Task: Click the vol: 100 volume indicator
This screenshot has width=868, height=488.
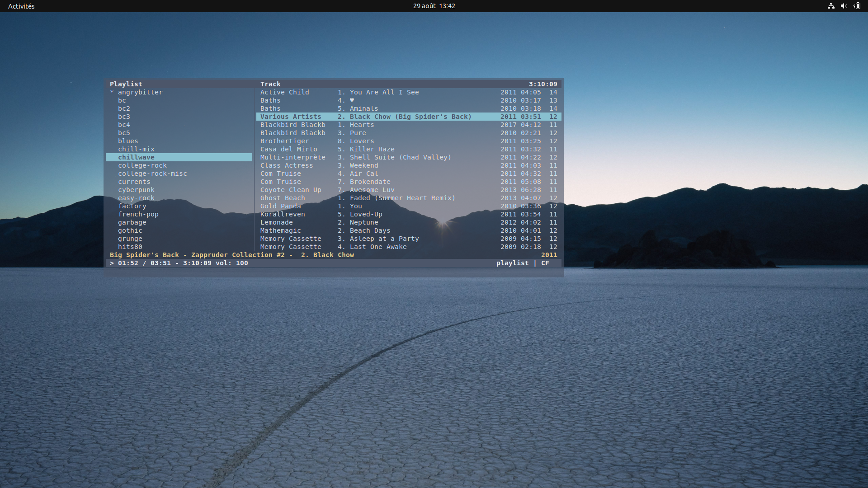Action: tap(231, 263)
